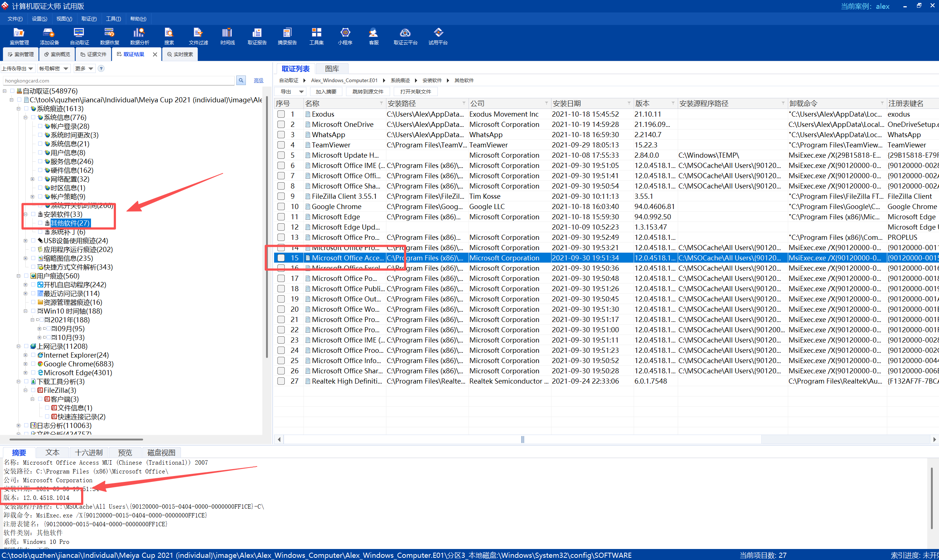The image size is (939, 560).
Task: Click the magnifier search button beside the filter box
Action: pos(241,80)
